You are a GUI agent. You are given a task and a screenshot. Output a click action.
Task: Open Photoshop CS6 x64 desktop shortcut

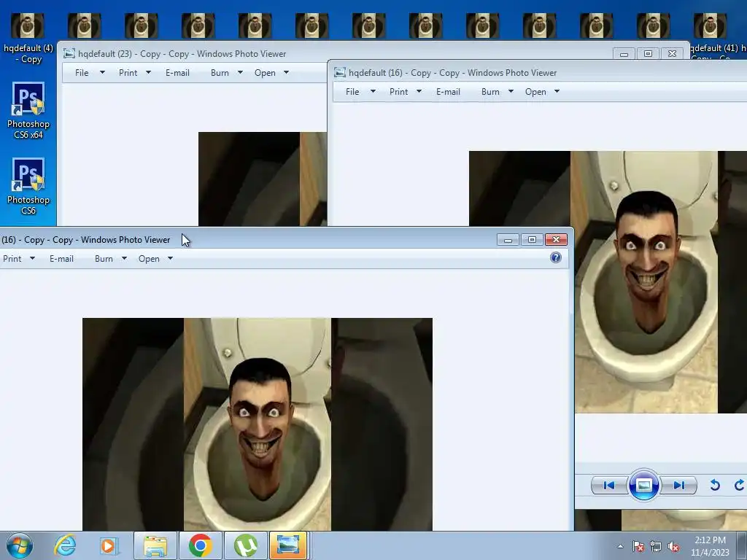pyautogui.click(x=28, y=111)
